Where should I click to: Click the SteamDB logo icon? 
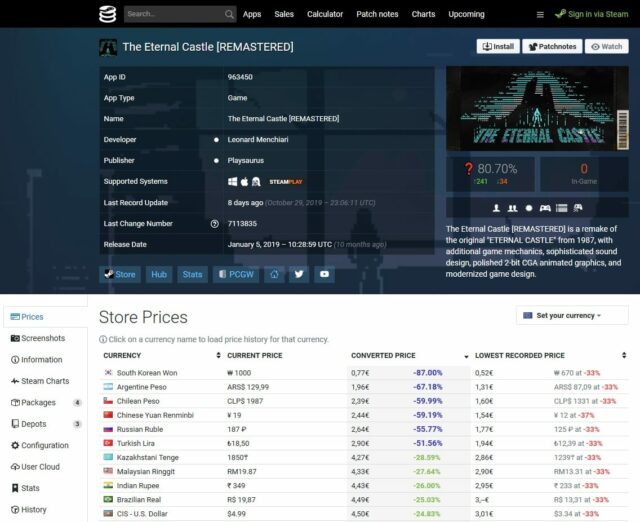(x=107, y=14)
